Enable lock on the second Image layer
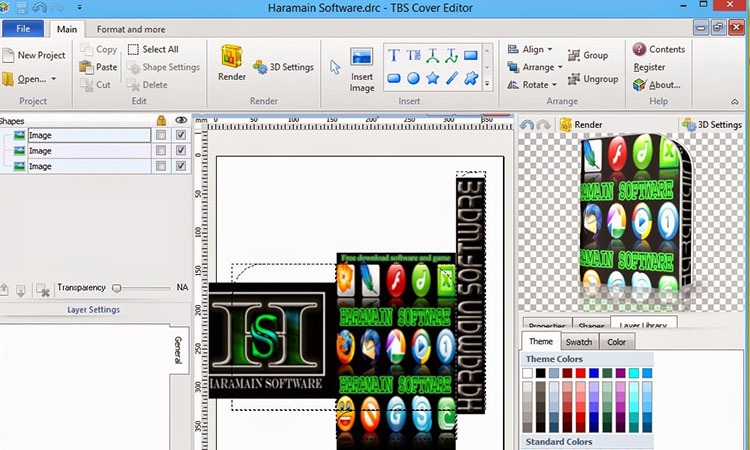 pyautogui.click(x=161, y=151)
